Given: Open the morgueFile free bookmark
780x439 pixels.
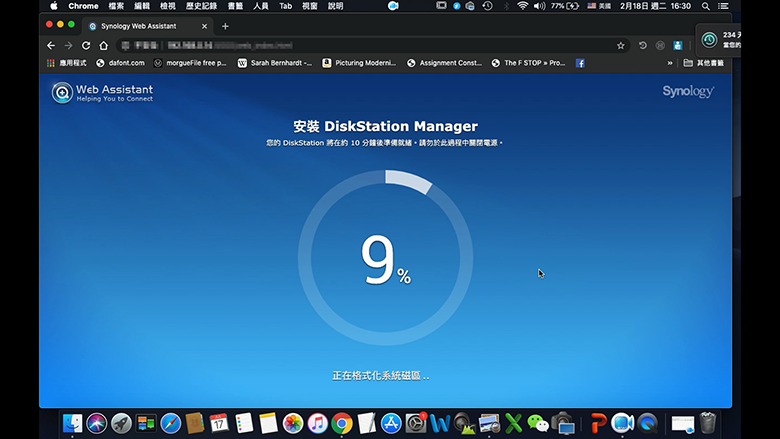Looking at the screenshot, I should 190,63.
